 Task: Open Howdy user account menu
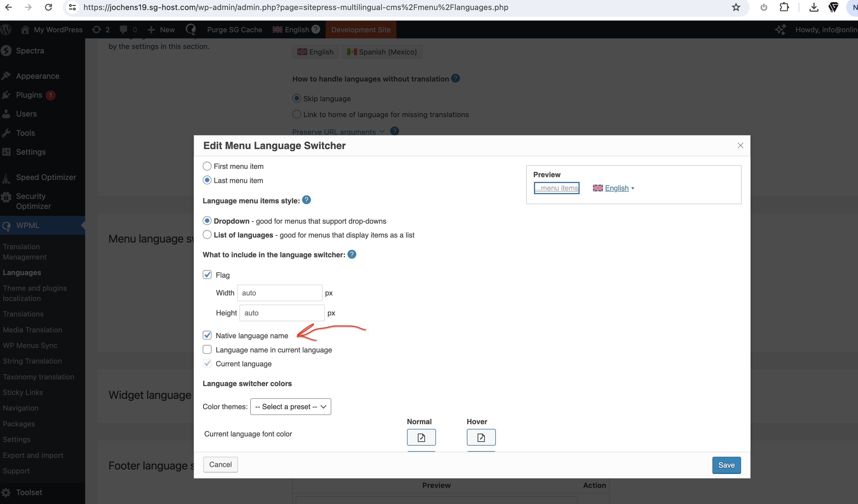pyautogui.click(x=826, y=29)
